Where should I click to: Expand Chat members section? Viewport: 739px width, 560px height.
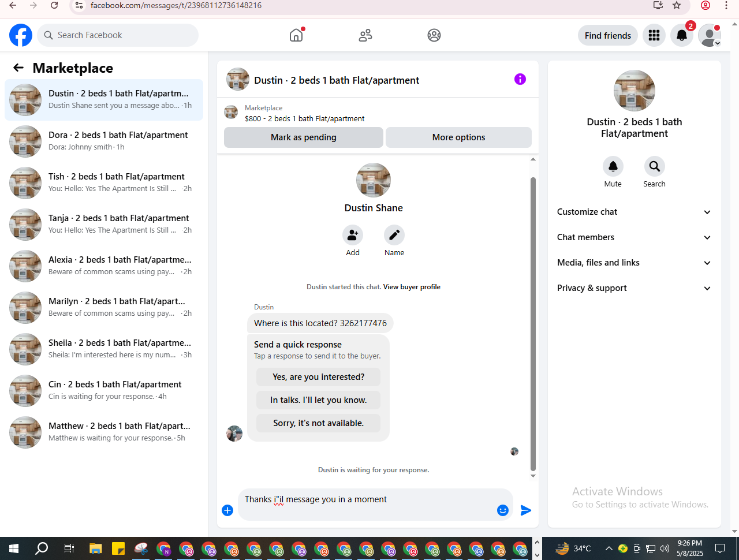[635, 237]
